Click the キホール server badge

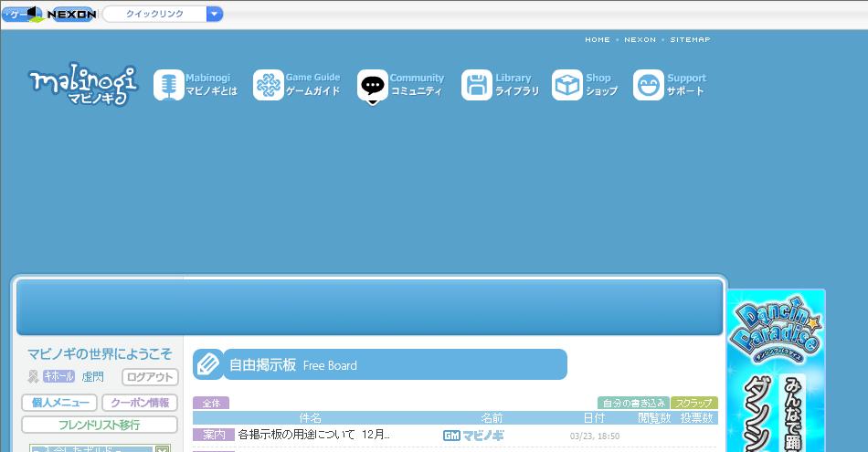pyautogui.click(x=58, y=376)
